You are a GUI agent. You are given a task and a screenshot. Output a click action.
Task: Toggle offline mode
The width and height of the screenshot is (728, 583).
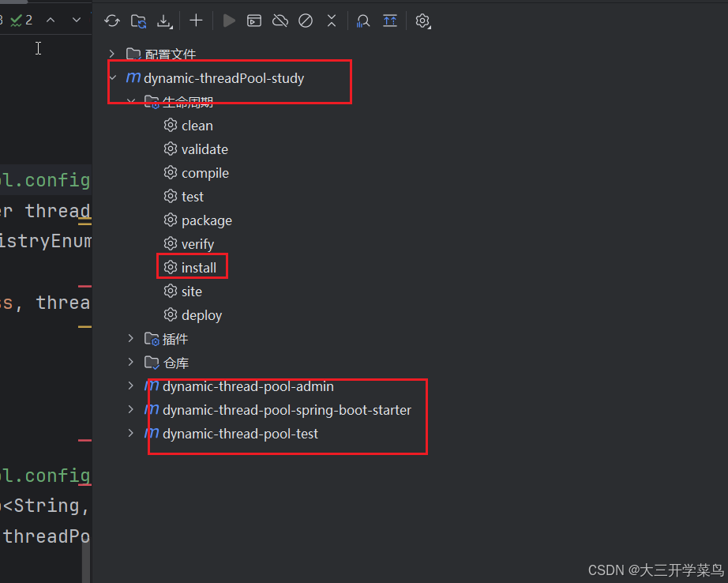280,21
